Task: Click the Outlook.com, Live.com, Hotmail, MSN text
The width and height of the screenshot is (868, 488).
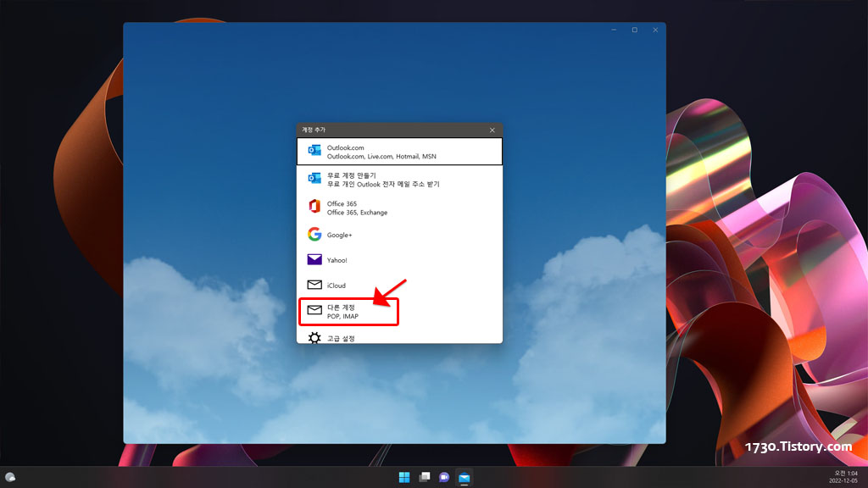Action: [381, 157]
